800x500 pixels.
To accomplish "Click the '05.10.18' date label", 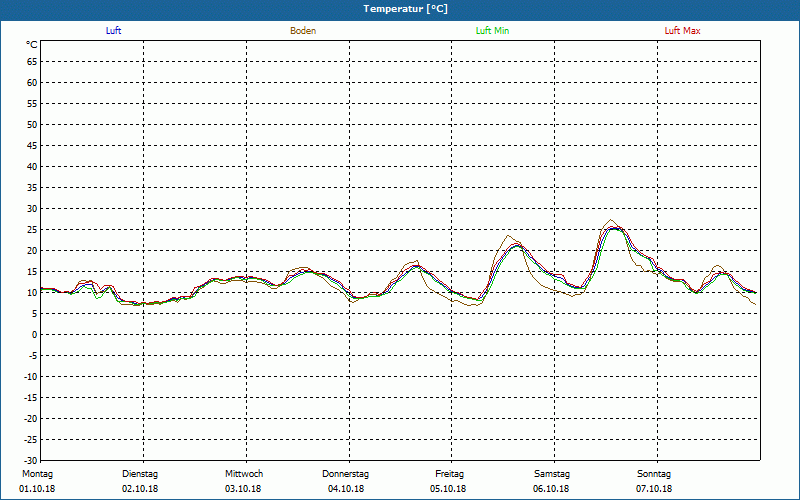I will pos(448,489).
